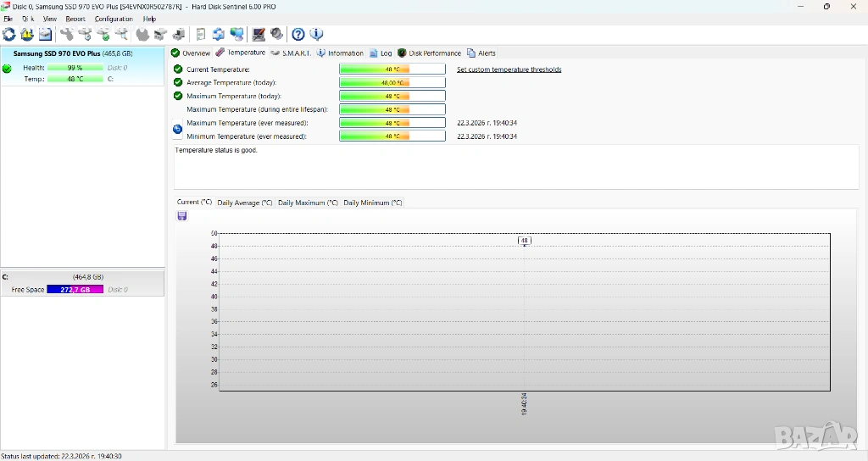Screen dimensions: 868x461
Task: Click the 48 data point on graph
Action: click(525, 242)
